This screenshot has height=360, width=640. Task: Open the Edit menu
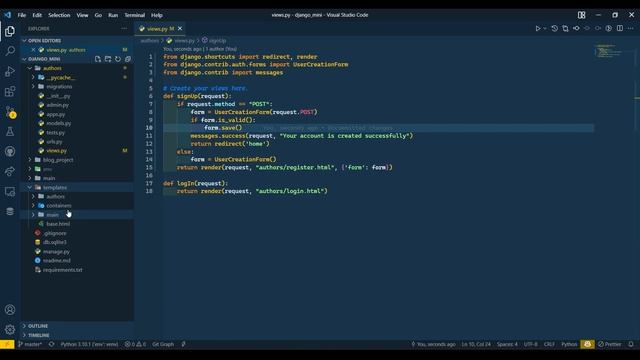click(37, 15)
